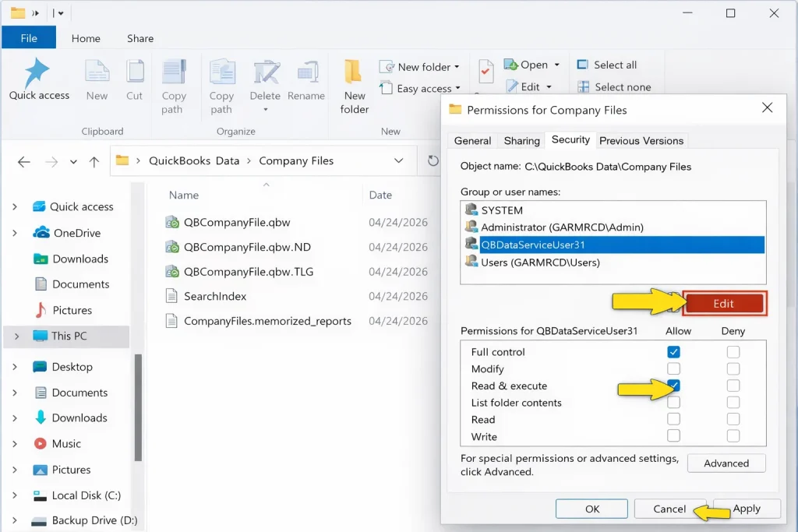Click Apply in Permissions dialog
This screenshot has height=532, width=798.
pyautogui.click(x=747, y=509)
